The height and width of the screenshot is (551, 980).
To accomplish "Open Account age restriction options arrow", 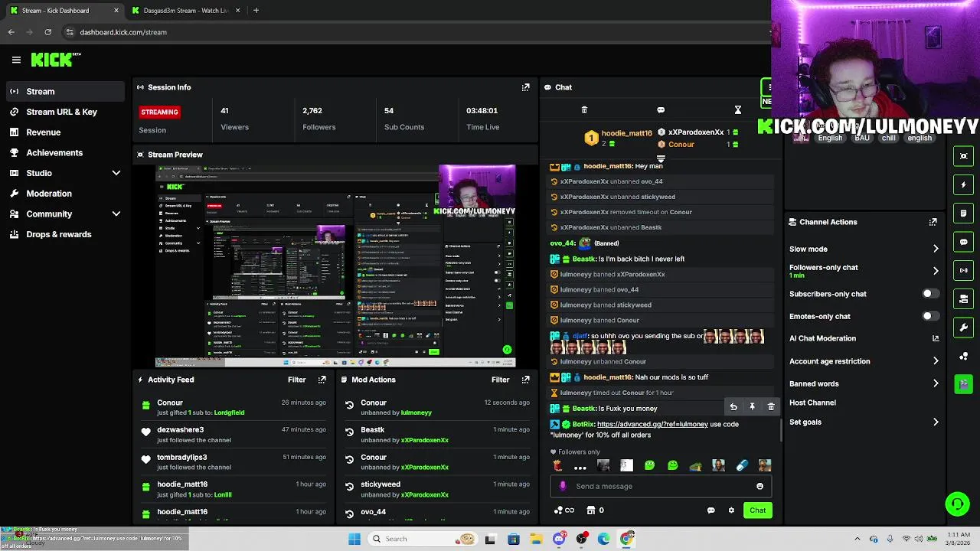I will [x=935, y=361].
